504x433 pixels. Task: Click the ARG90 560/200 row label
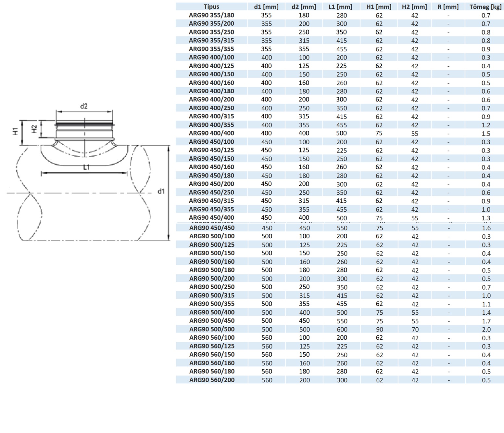pyautogui.click(x=212, y=380)
